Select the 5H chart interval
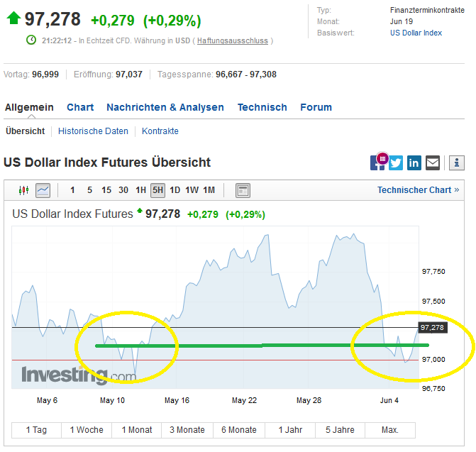 click(x=157, y=190)
